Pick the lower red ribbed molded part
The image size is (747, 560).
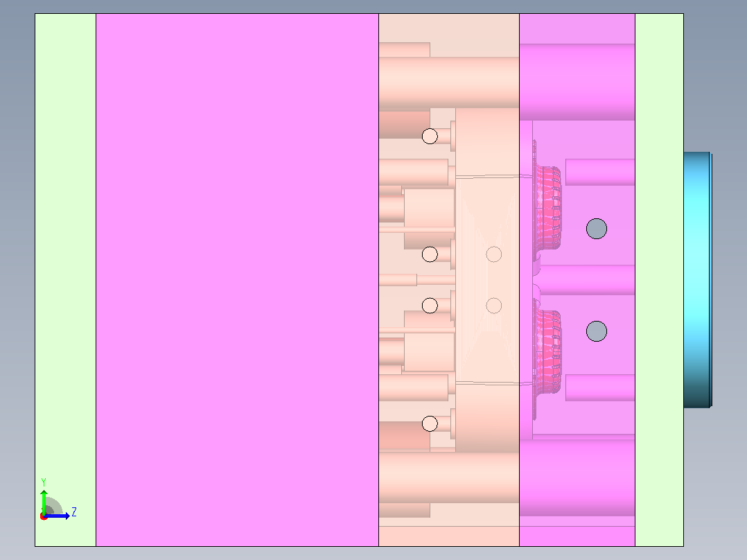click(547, 351)
